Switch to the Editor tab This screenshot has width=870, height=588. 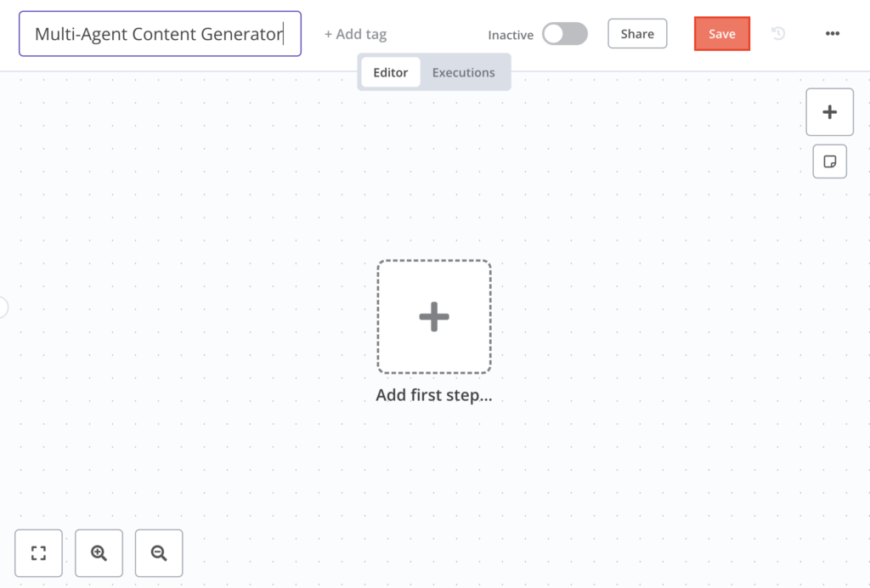[390, 72]
